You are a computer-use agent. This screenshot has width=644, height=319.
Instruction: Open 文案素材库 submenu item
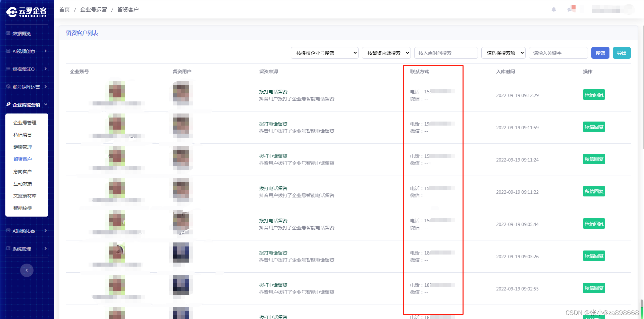(25, 196)
